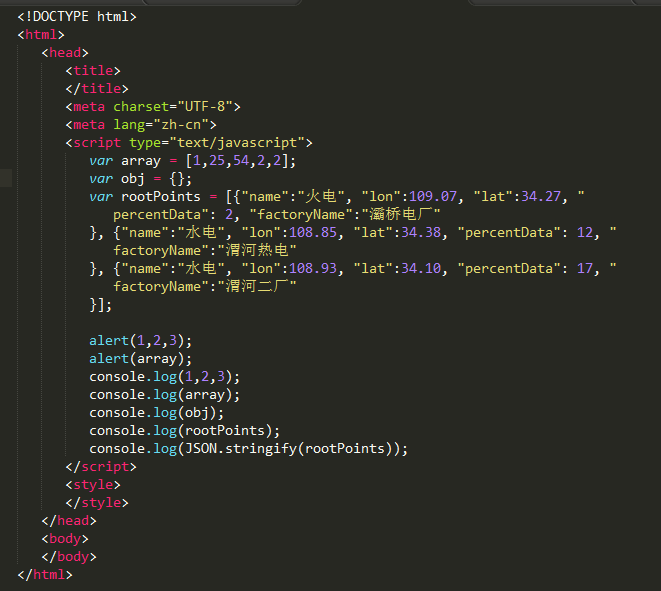Click the "灞桥电厂" factory name string
Viewport: 661px width, 591px height.
coord(401,215)
